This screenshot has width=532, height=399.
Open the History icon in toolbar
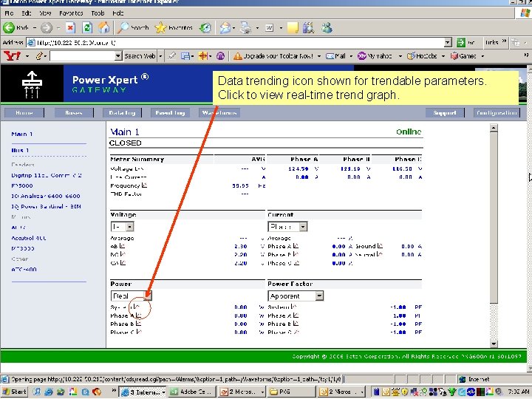click(205, 27)
